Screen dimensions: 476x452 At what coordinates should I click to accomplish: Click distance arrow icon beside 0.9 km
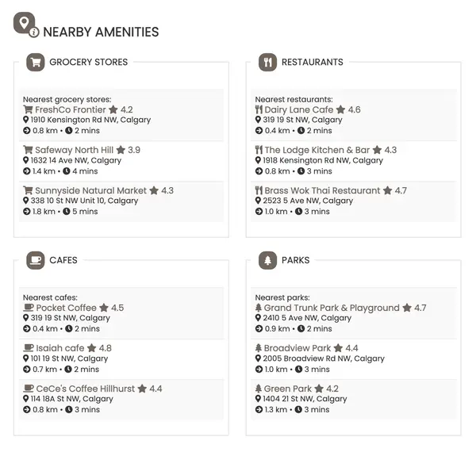[259, 328]
